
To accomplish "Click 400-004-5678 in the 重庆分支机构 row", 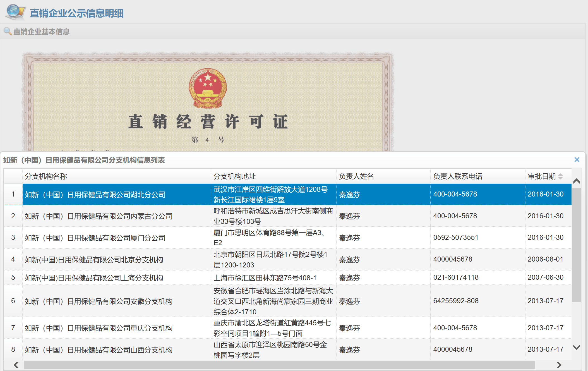I will click(455, 328).
